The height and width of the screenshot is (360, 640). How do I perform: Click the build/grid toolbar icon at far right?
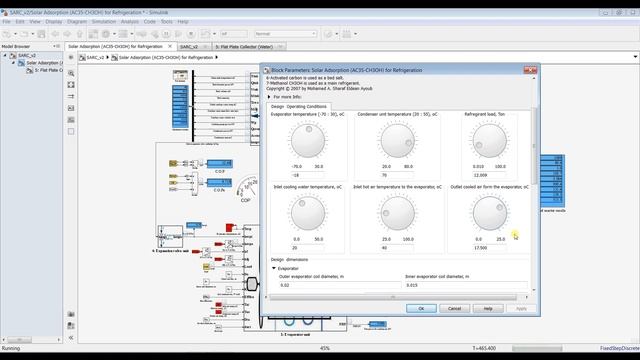[347, 34]
